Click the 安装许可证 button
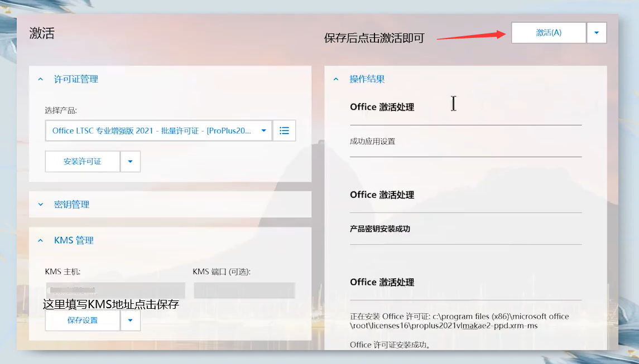 (83, 162)
